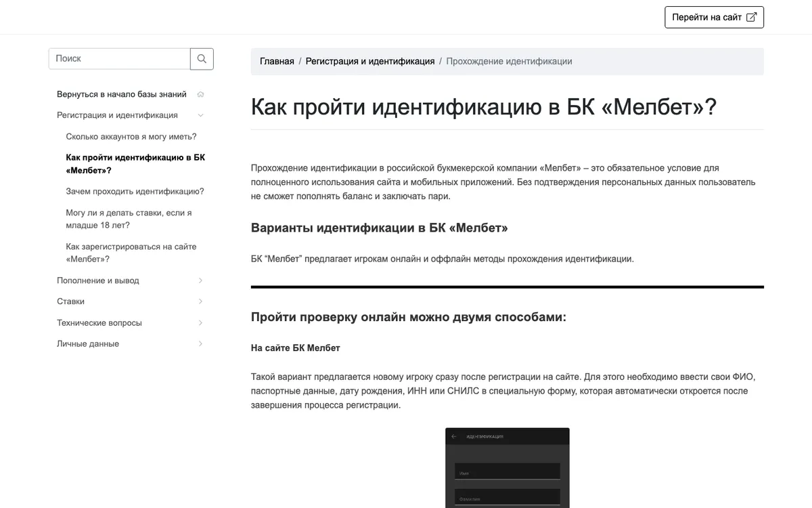Click the subheading На сайте БК Мелбет
This screenshot has height=508, width=812.
click(296, 348)
